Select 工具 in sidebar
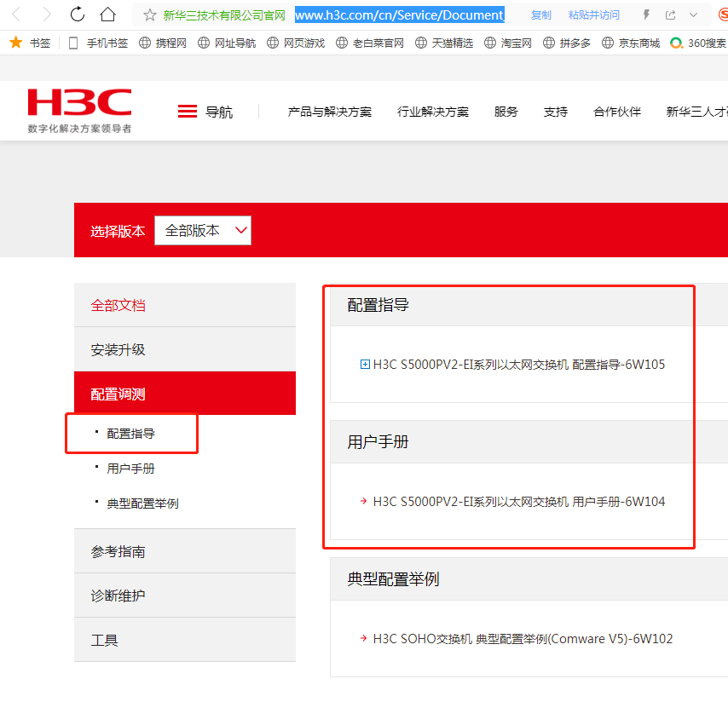This screenshot has width=728, height=702. (185, 640)
